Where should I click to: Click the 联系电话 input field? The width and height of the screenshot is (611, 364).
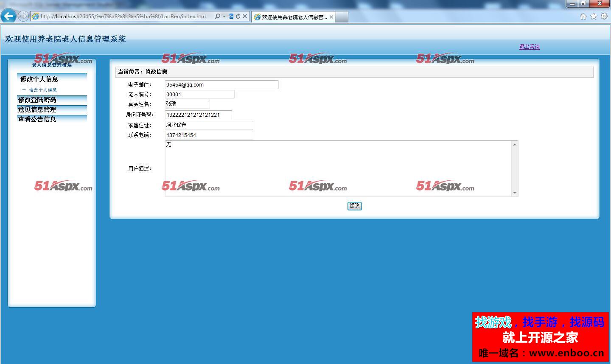(209, 135)
